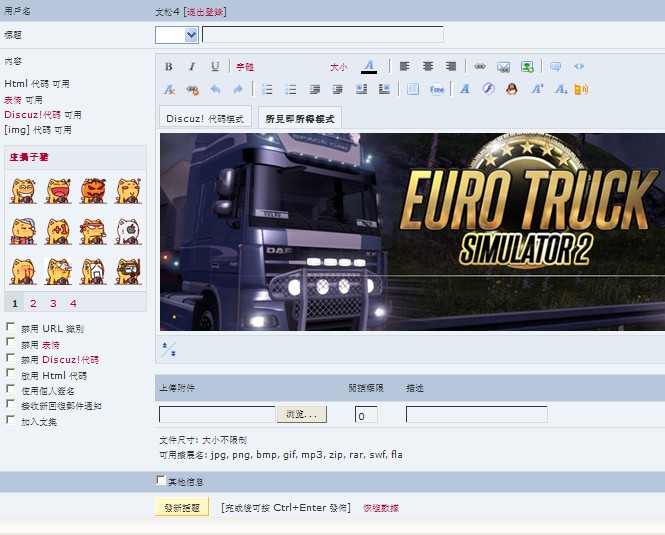Enable the 禁用 URL 識別 checkbox

pos(10,327)
